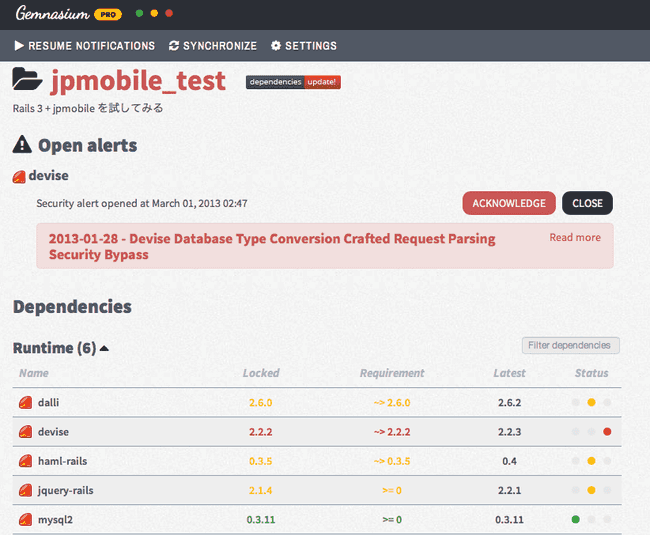Click the gem icon next to haml-rails
This screenshot has height=535, width=650.
(x=26, y=461)
